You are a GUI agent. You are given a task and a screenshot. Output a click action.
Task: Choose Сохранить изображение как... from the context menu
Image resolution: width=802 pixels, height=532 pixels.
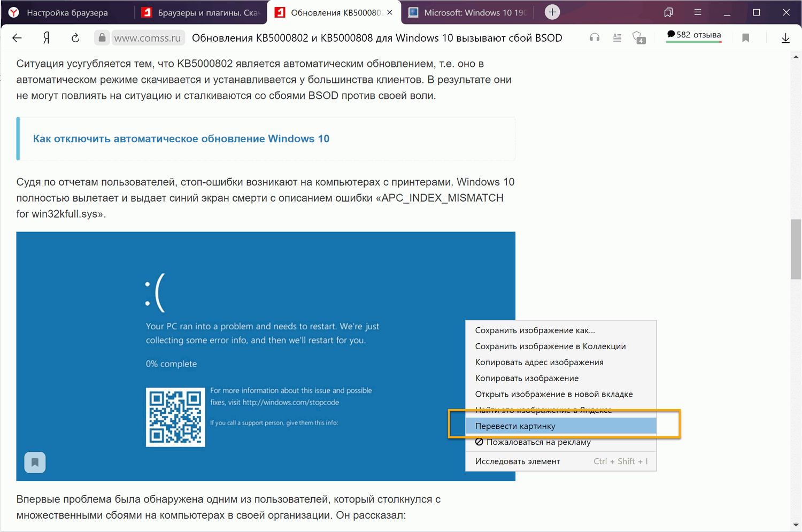561,330
